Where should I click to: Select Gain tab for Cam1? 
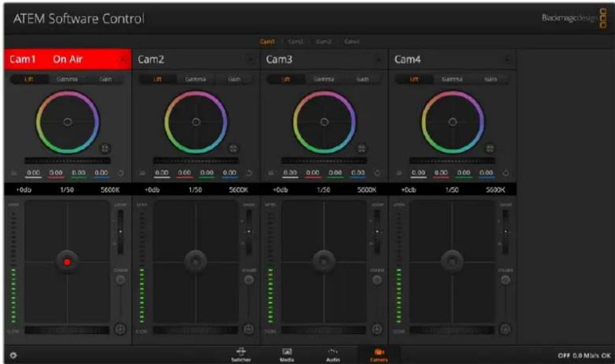(105, 79)
